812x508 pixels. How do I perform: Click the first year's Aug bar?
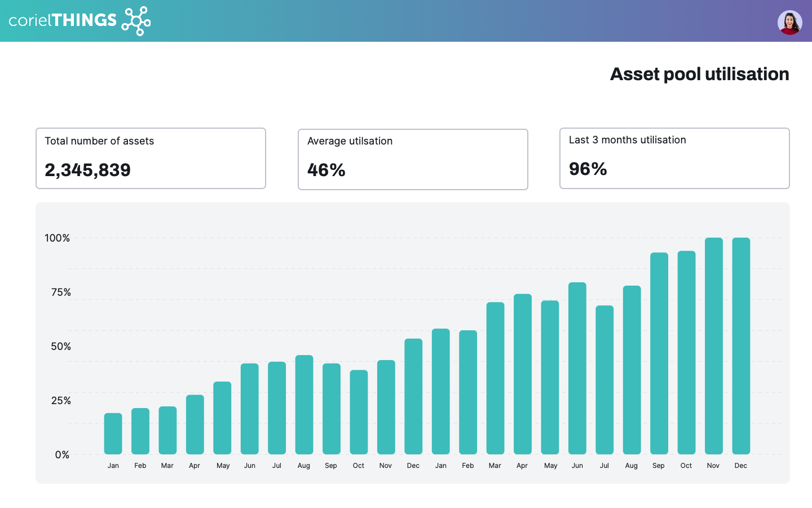pyautogui.click(x=304, y=404)
